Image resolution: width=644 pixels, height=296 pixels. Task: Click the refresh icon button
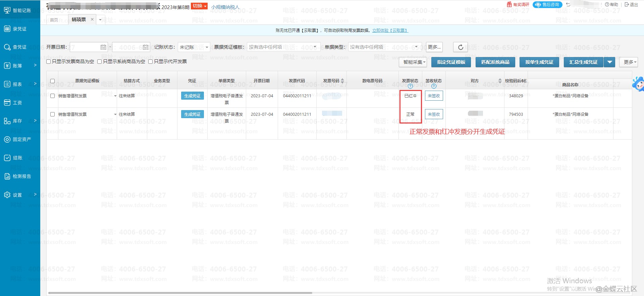(x=461, y=47)
